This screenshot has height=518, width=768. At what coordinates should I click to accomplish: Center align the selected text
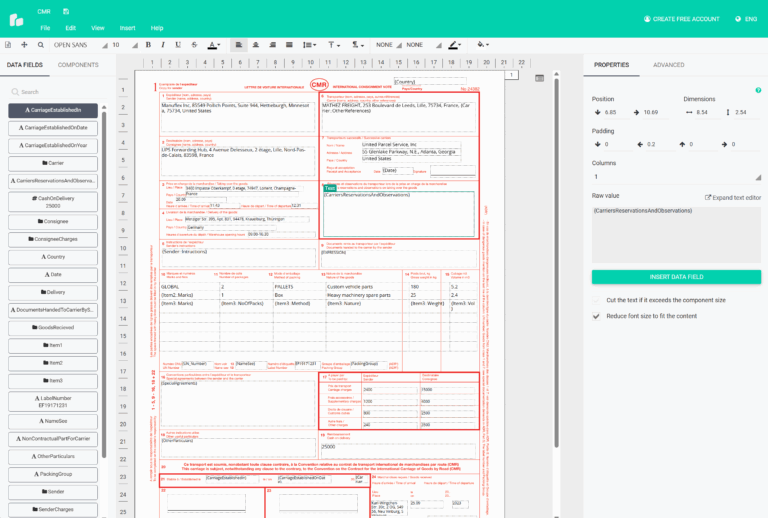pos(256,45)
